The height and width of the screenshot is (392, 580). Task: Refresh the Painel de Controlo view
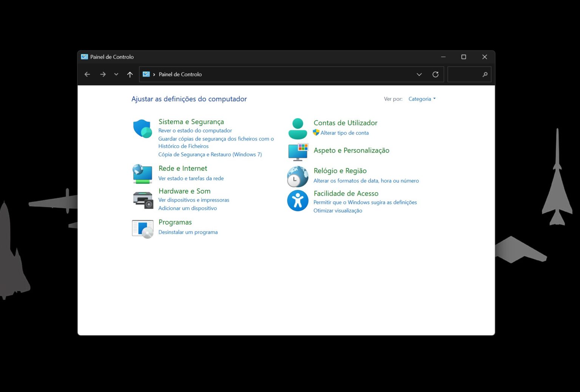coord(435,74)
